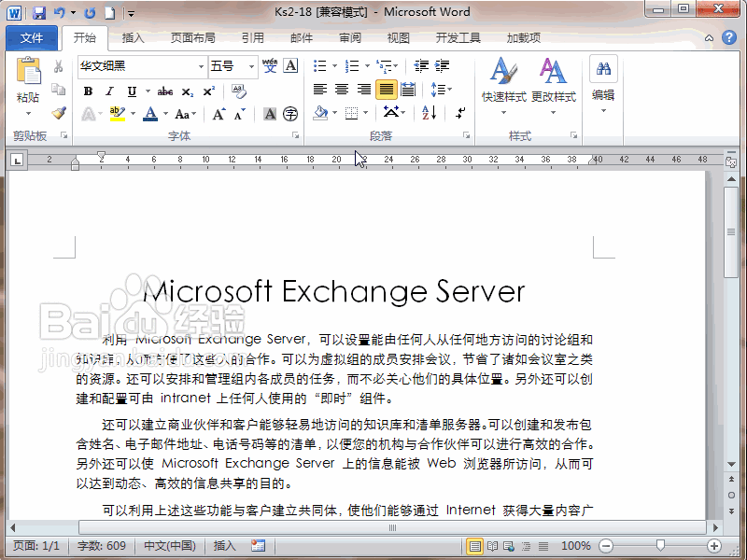Switch to the 开发工具 tab
Image resolution: width=747 pixels, height=560 pixels.
coord(458,38)
